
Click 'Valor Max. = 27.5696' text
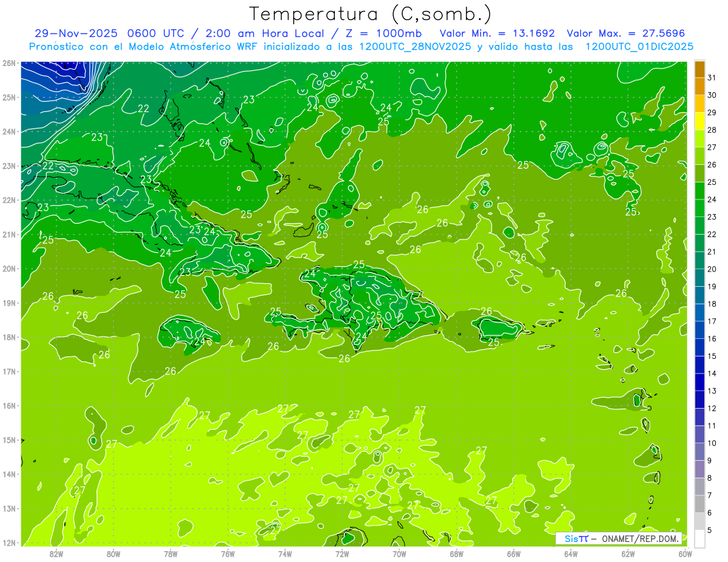(x=626, y=33)
